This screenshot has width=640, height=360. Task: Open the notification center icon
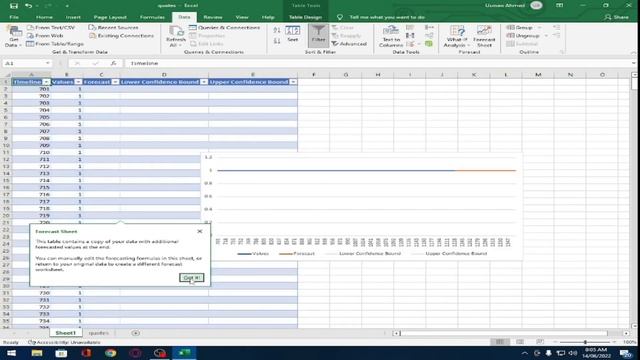(625, 353)
